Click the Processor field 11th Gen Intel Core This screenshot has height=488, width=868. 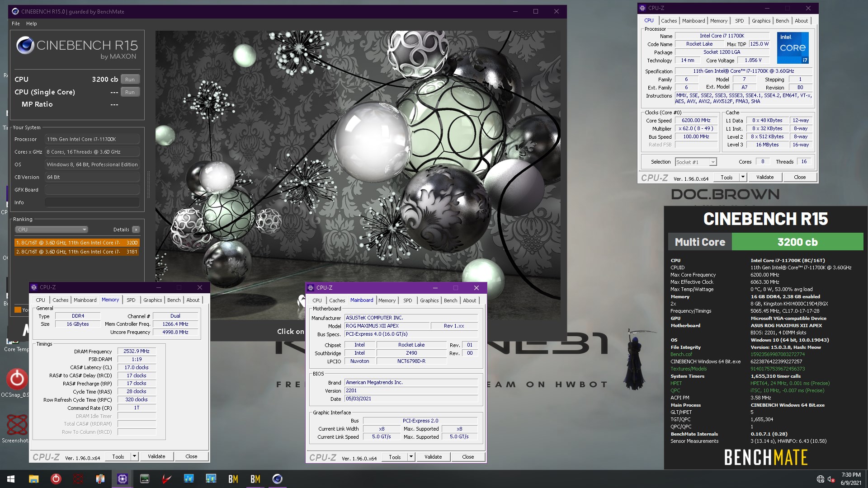92,139
